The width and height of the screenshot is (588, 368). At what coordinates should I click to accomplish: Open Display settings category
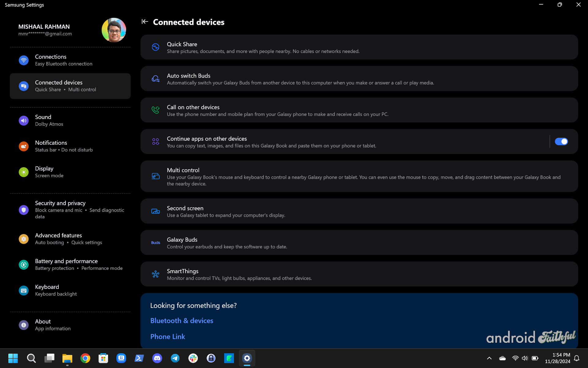70,172
